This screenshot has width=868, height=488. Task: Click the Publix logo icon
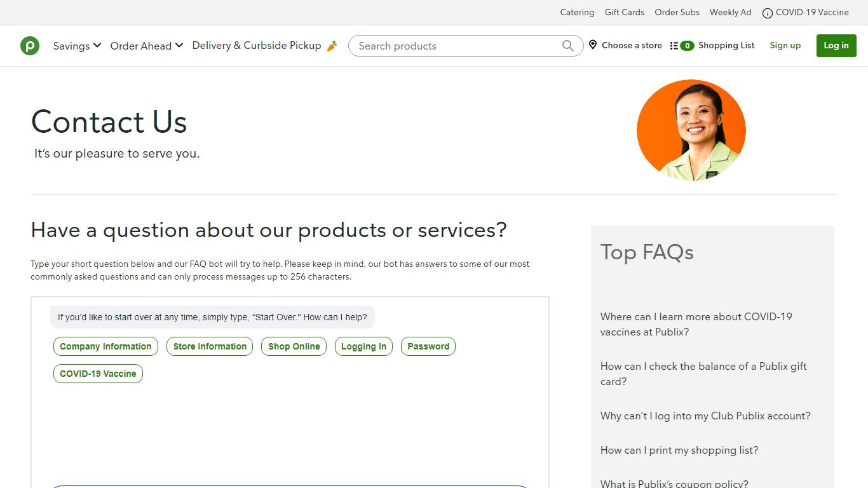[x=30, y=46]
